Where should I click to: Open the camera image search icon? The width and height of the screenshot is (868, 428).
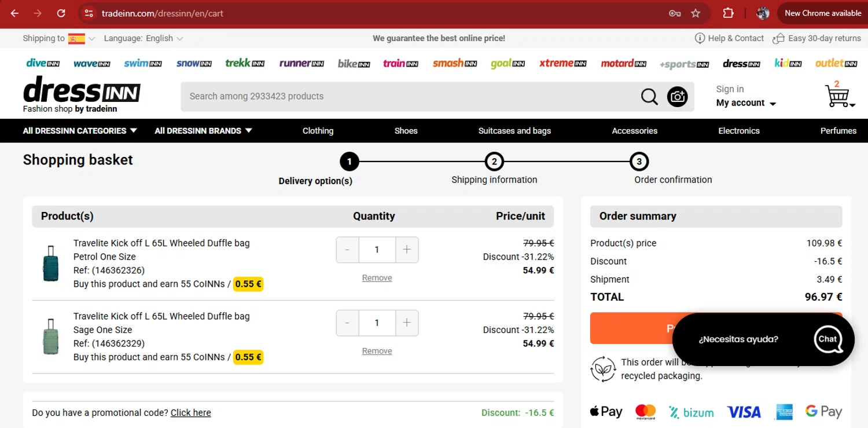click(677, 97)
